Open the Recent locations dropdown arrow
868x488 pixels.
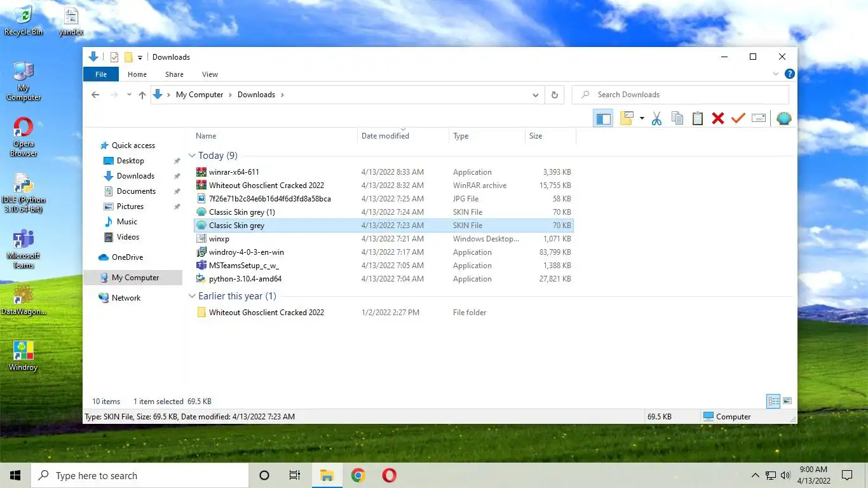click(x=129, y=95)
